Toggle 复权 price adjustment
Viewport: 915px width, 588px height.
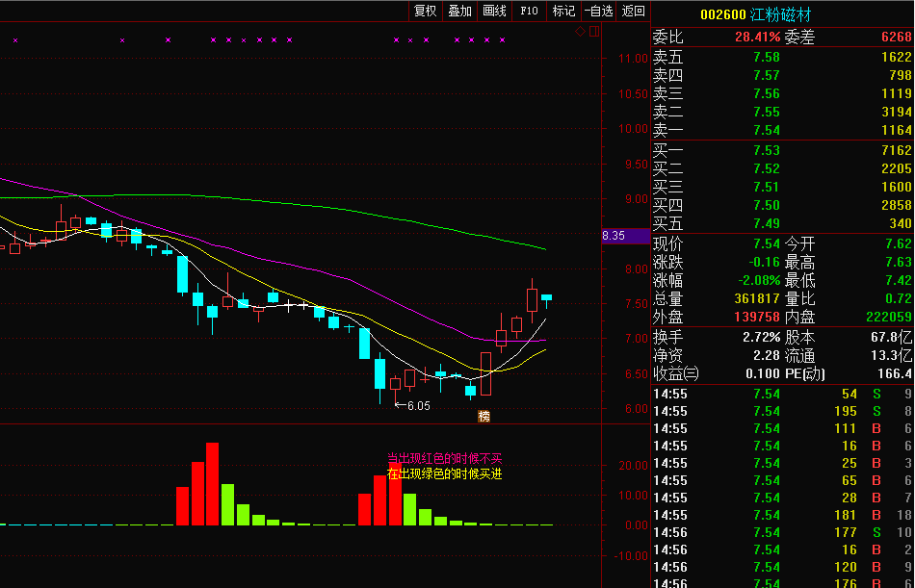pos(425,11)
